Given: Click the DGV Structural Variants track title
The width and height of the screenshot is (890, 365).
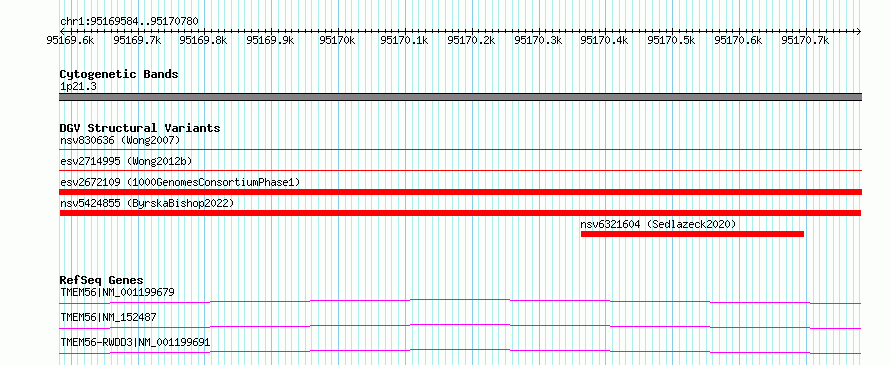Looking at the screenshot, I should [140, 128].
